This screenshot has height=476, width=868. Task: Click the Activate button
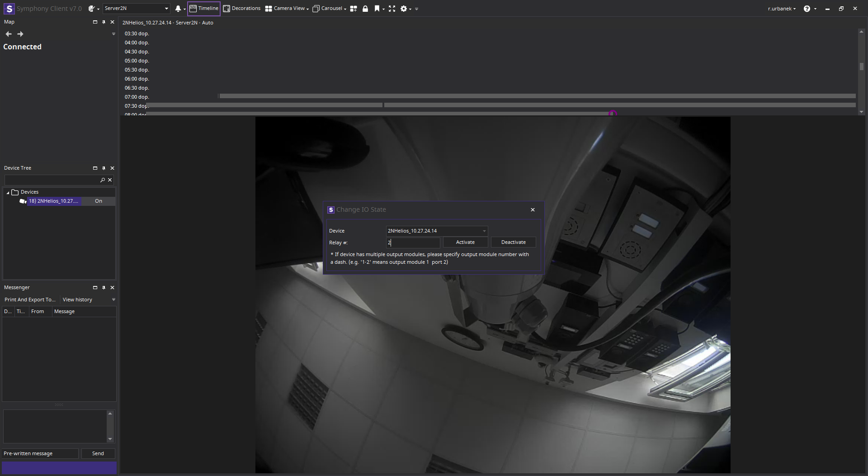(x=465, y=243)
